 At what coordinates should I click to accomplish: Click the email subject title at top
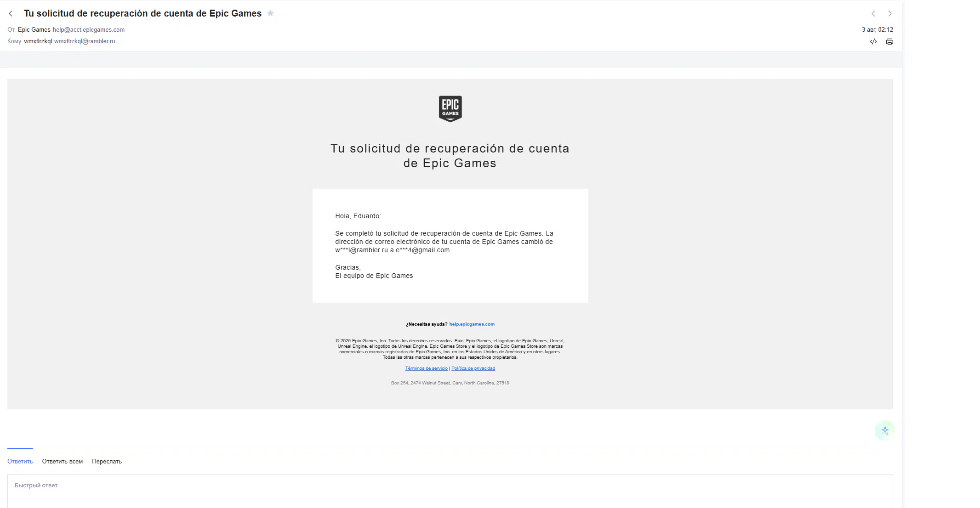coord(142,14)
